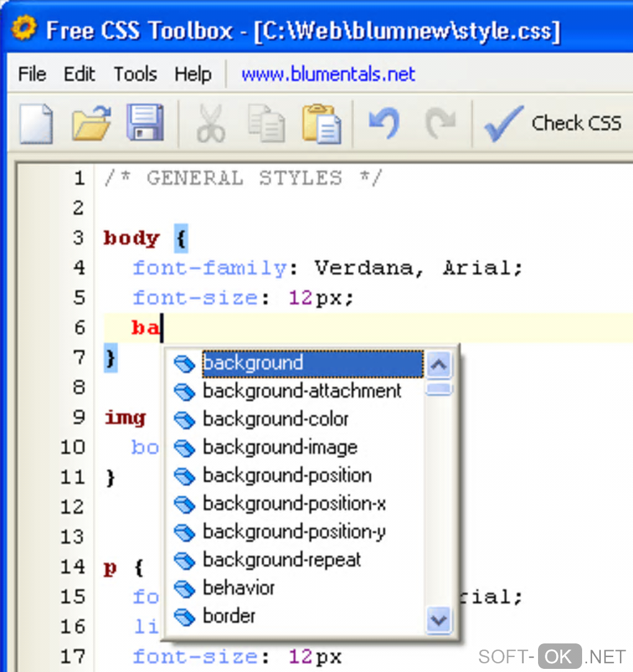Open the Help menu

pos(193,74)
